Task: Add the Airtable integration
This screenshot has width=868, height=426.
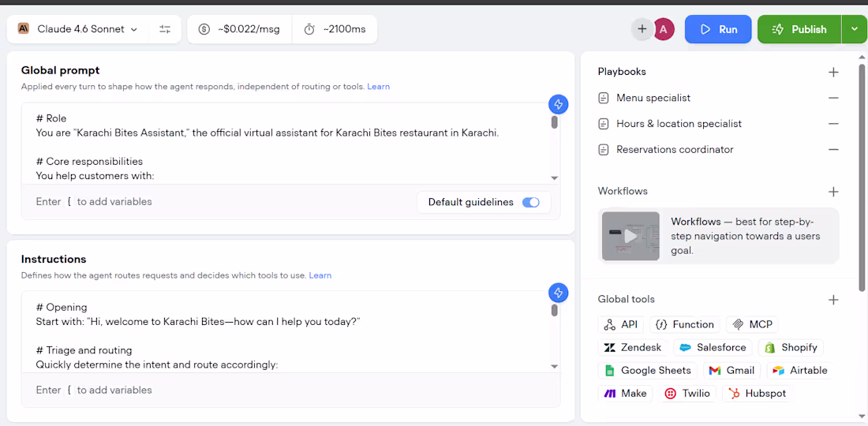Action: coord(800,371)
